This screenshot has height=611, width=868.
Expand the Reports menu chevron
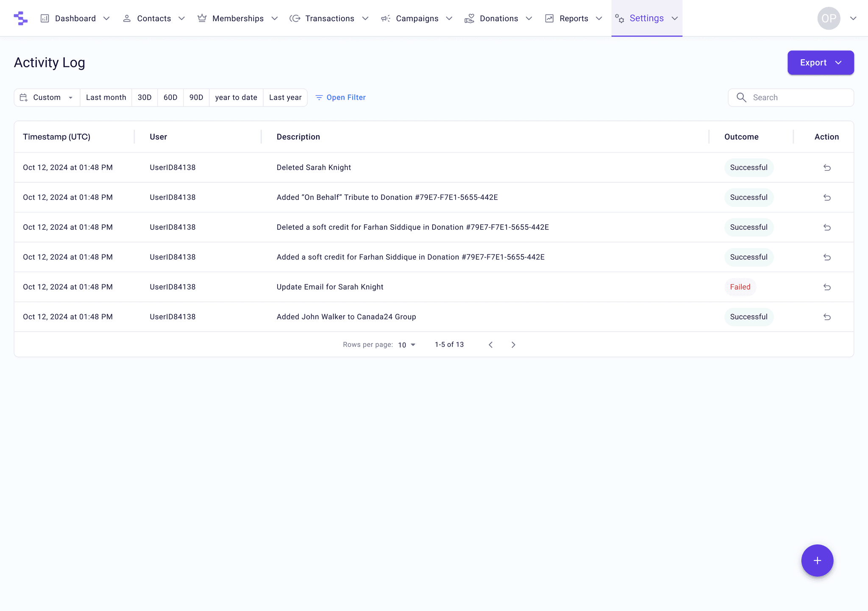point(599,18)
